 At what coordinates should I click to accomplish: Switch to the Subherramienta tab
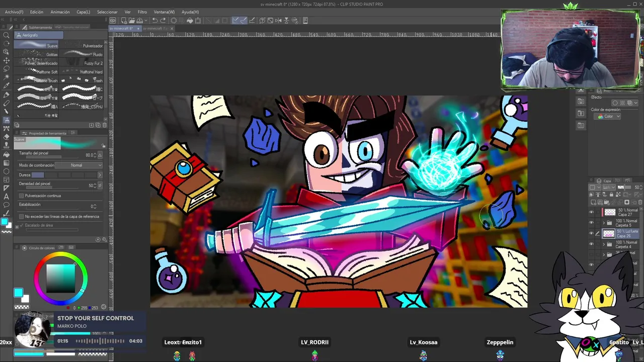point(38,27)
